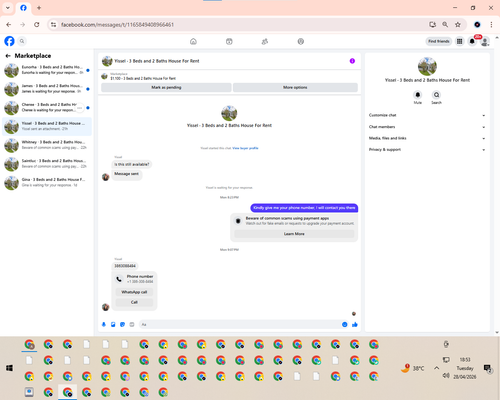The width and height of the screenshot is (500, 400).
Task: Expand Privacy & support section
Action: [x=427, y=150]
